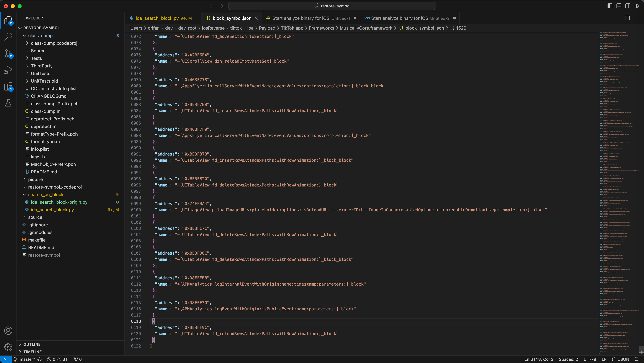
Task: Open remote window indicator in status bar
Action: (6, 359)
